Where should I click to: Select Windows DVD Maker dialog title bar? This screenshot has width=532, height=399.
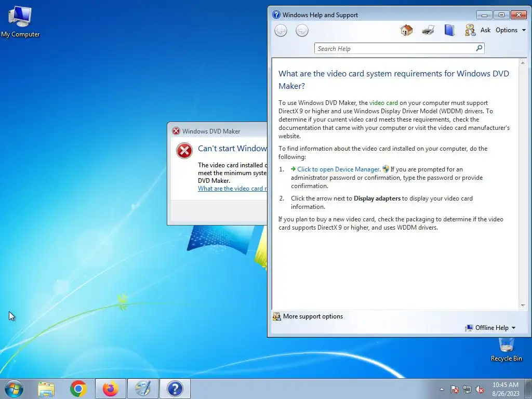218,131
